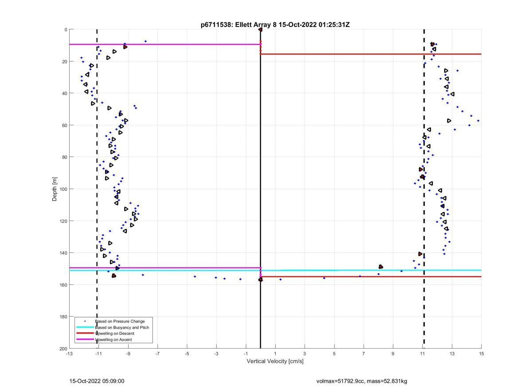This screenshot has height=392, width=532.
Task: Select legend entry 'Based on Buoyancy and Pitch'
Action: 122,327
